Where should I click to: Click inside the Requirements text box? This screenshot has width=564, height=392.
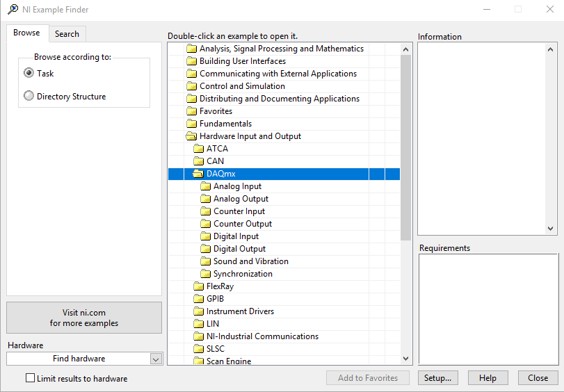[x=488, y=309]
